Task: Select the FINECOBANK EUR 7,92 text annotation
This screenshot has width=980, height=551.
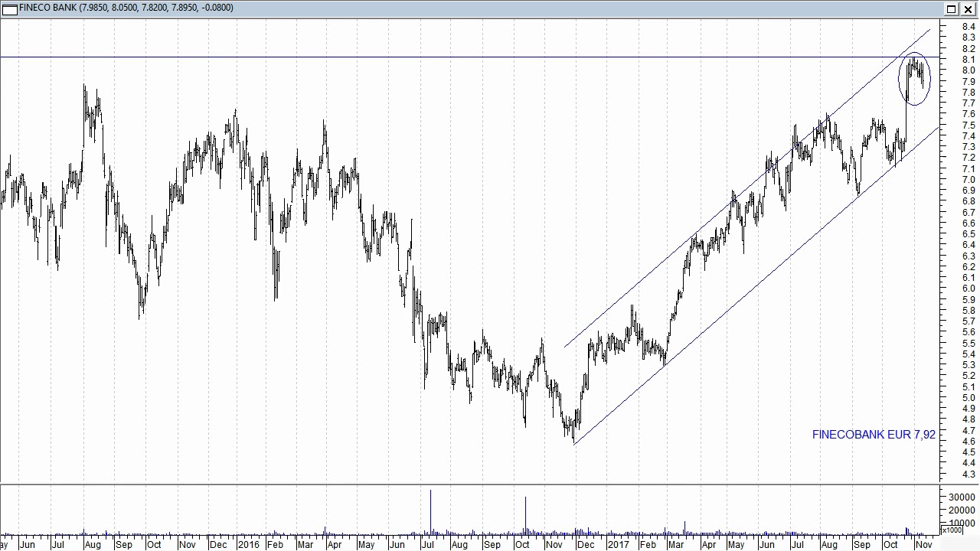Action: [x=874, y=435]
